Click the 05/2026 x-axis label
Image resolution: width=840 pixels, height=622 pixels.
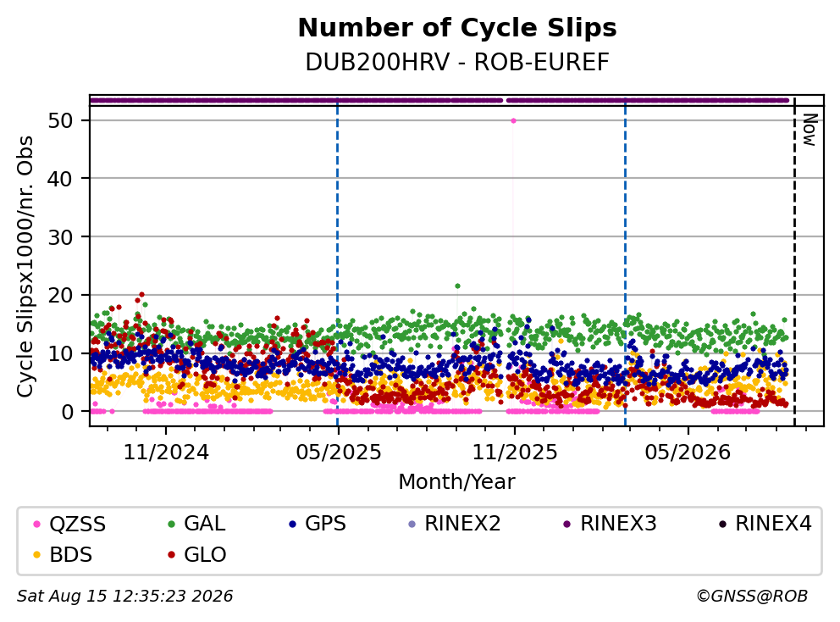point(688,453)
